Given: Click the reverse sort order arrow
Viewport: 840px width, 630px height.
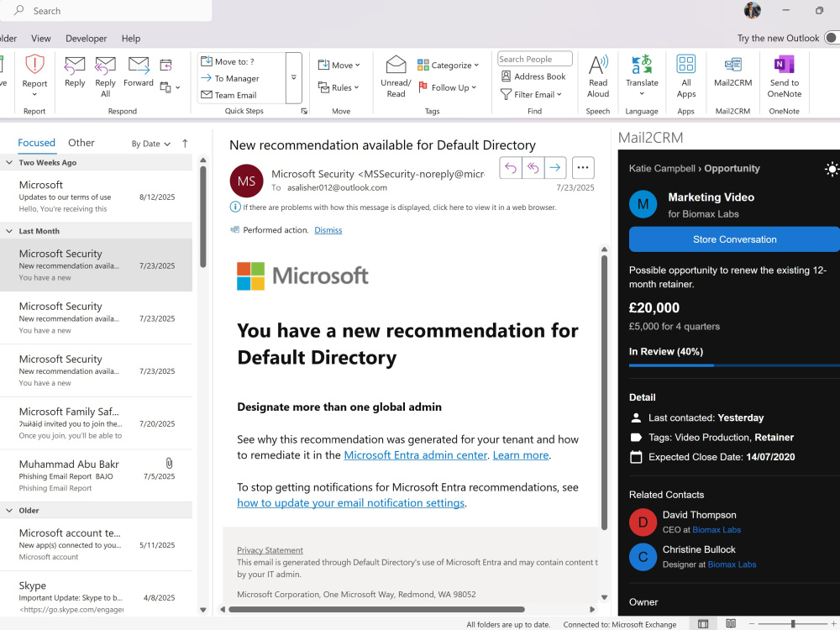Looking at the screenshot, I should [185, 144].
